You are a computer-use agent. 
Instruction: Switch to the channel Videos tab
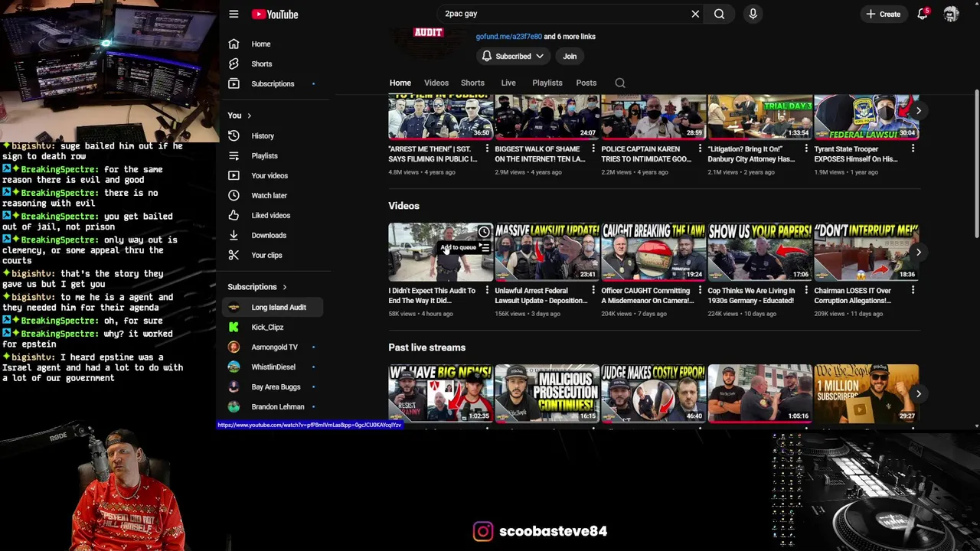click(x=436, y=83)
